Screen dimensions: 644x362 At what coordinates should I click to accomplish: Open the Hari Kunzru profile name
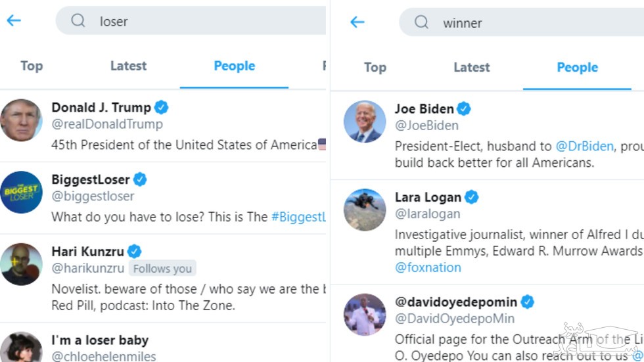(88, 251)
